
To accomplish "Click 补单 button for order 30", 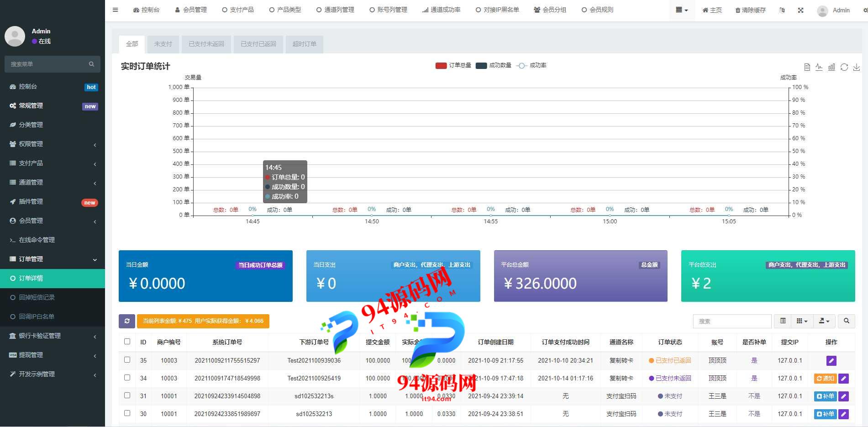I will [826, 414].
